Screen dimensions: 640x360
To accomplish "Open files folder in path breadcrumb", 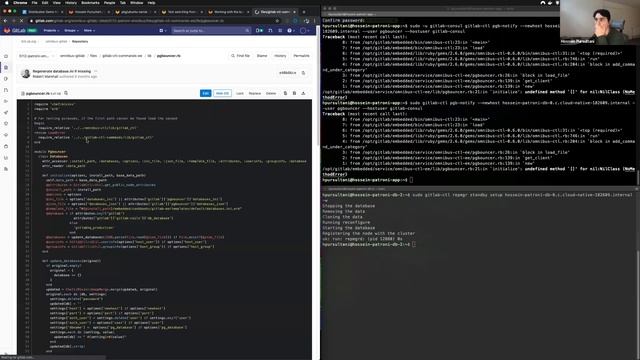I will click(93, 56).
